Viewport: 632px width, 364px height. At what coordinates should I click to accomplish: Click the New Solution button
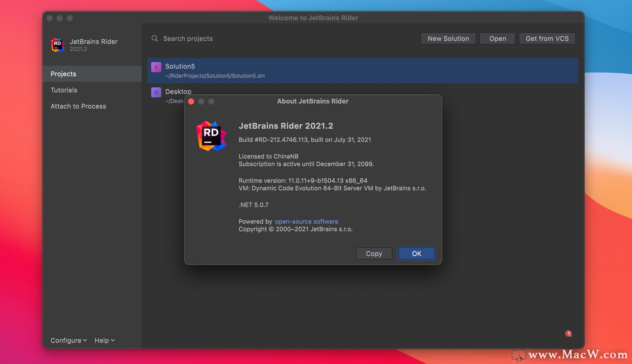[x=448, y=38]
